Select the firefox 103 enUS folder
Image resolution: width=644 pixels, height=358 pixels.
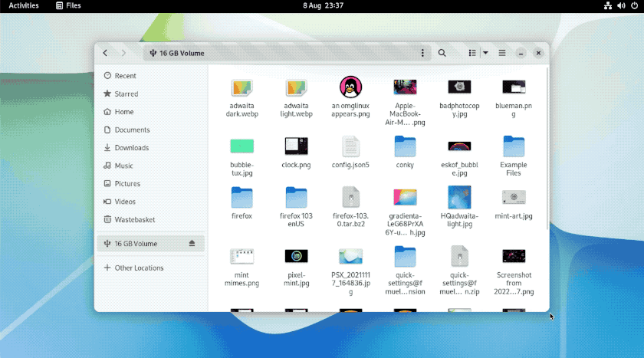click(296, 208)
